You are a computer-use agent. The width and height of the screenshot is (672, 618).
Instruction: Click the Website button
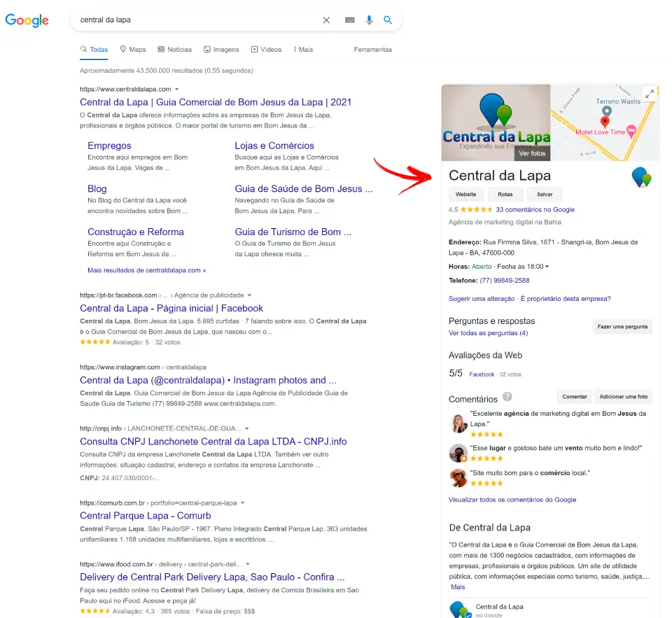pos(466,195)
